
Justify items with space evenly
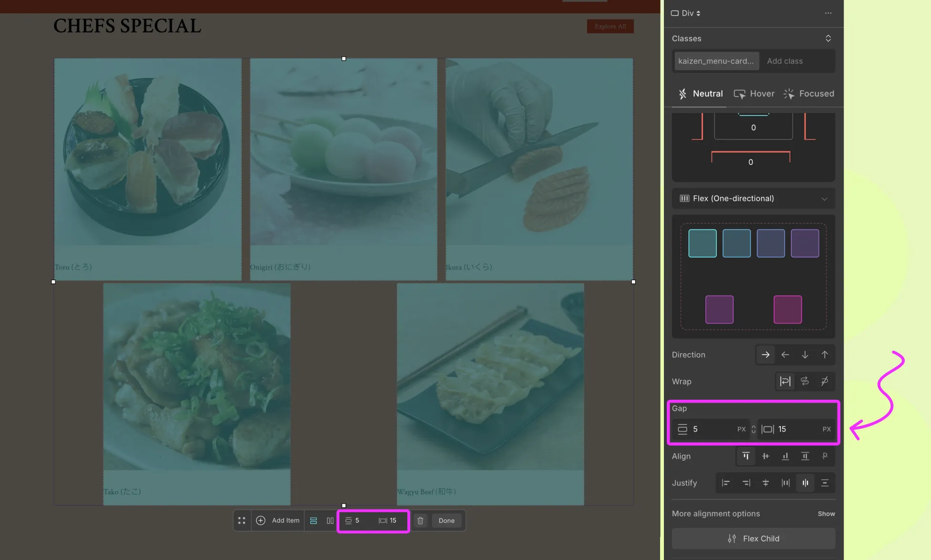[x=825, y=483]
